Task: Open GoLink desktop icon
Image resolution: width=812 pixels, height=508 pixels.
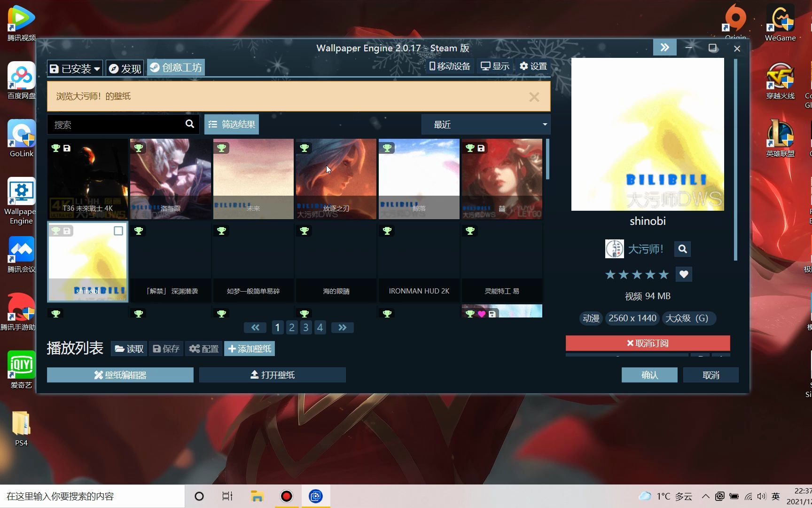Action: [x=21, y=138]
